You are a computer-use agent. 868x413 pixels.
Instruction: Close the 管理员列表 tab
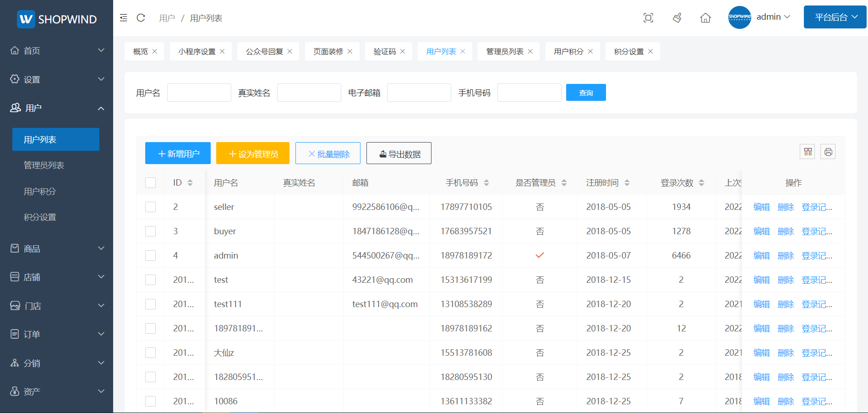point(530,51)
